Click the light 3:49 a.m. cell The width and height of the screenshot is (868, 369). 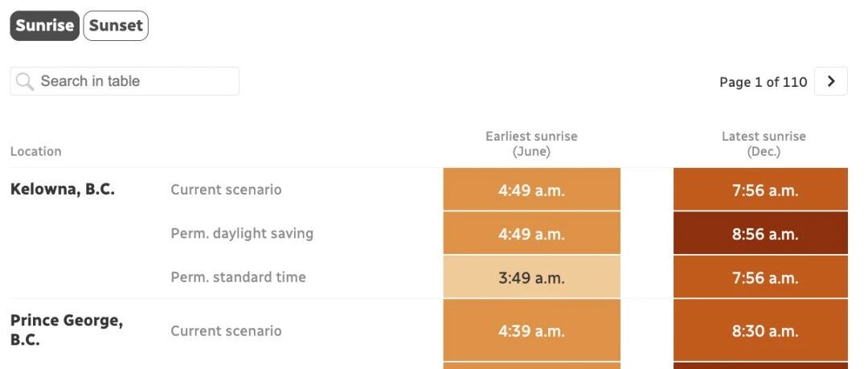click(531, 277)
